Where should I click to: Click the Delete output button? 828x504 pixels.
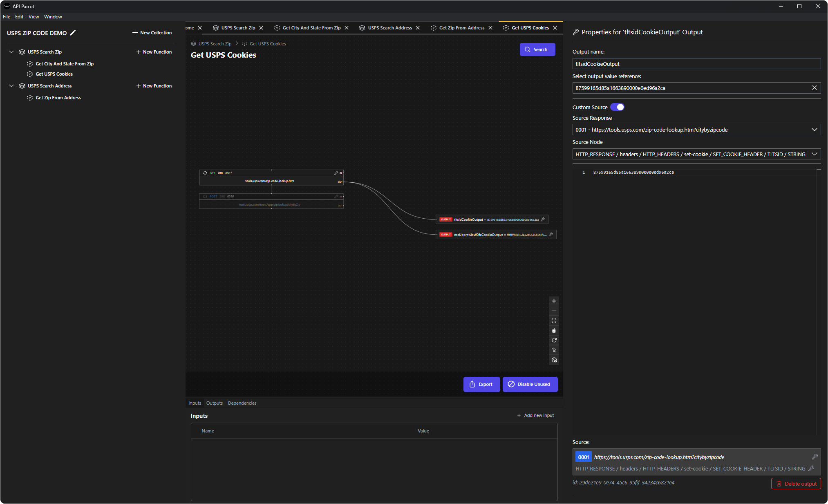tap(796, 484)
